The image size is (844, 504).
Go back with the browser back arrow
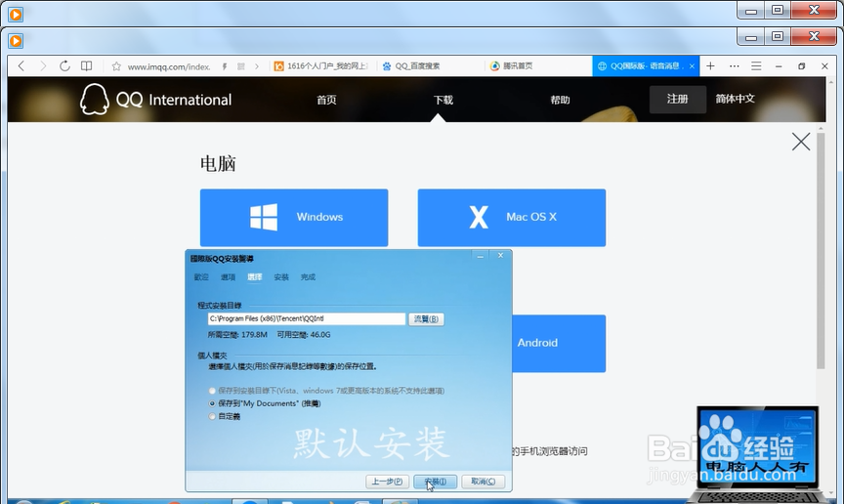pyautogui.click(x=21, y=65)
